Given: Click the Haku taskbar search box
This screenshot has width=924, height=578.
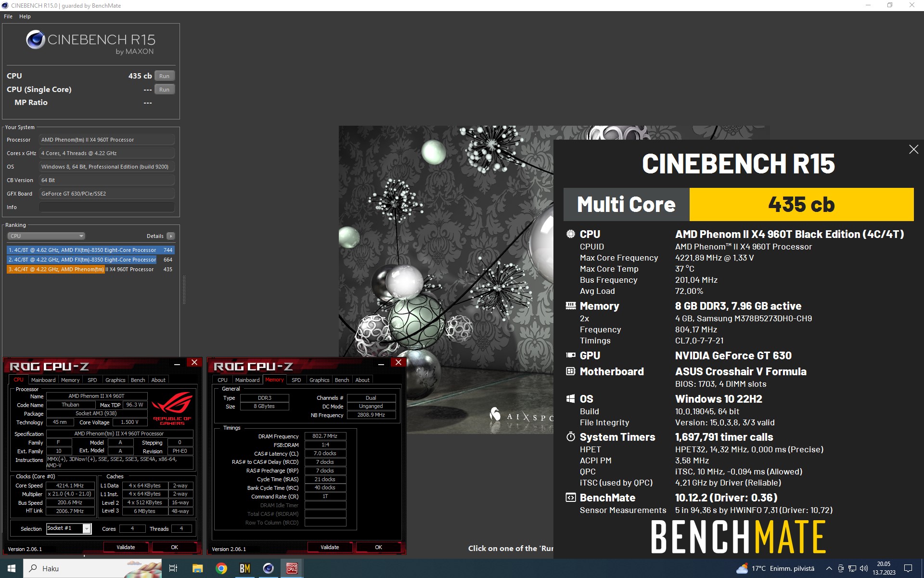Looking at the screenshot, I should coord(93,568).
